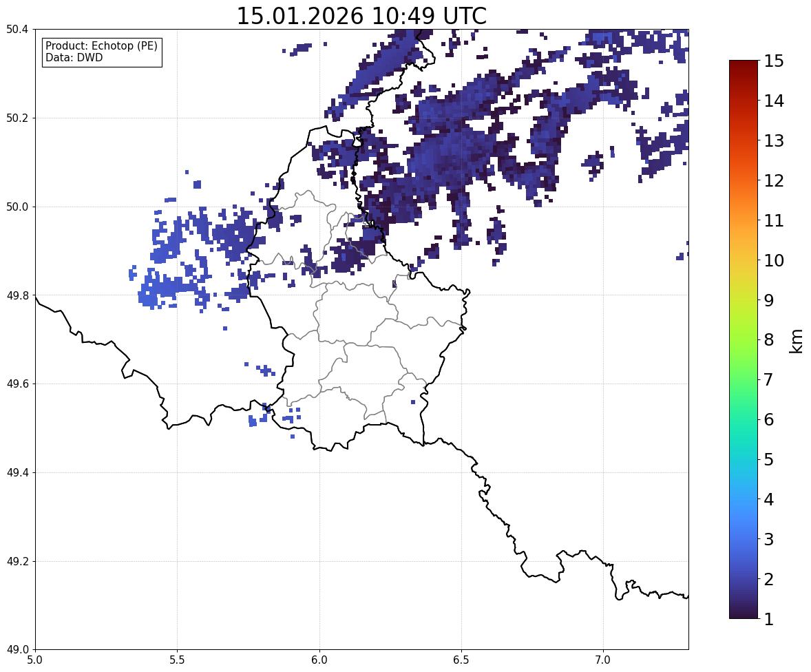
Task: Click colorbar tick value 8
Action: pos(769,340)
